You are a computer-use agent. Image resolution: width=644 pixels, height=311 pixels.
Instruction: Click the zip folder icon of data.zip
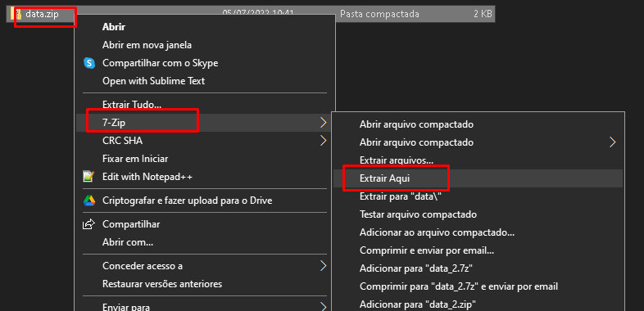pyautogui.click(x=17, y=15)
